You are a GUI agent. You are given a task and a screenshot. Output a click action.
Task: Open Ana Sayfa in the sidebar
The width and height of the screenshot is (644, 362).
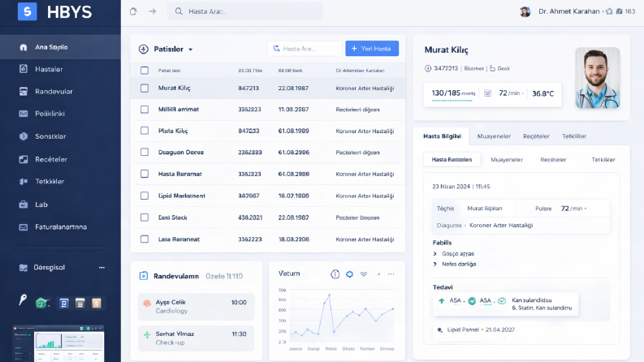[60, 47]
